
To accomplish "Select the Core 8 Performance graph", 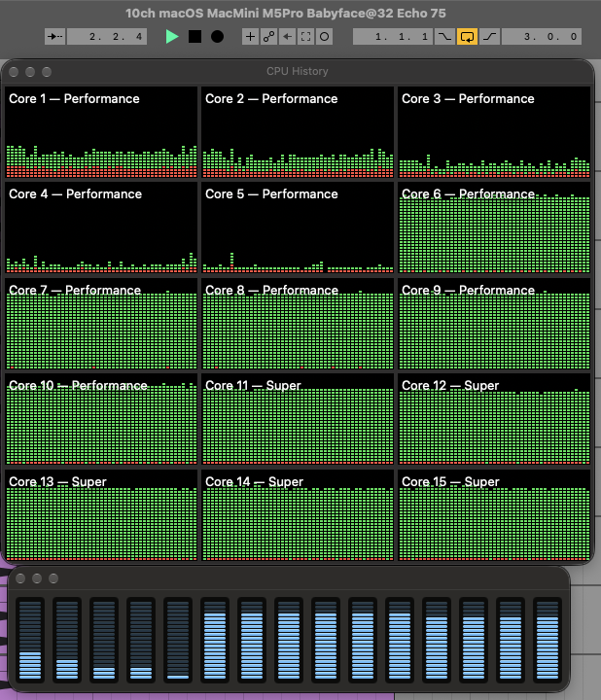I will [298, 324].
